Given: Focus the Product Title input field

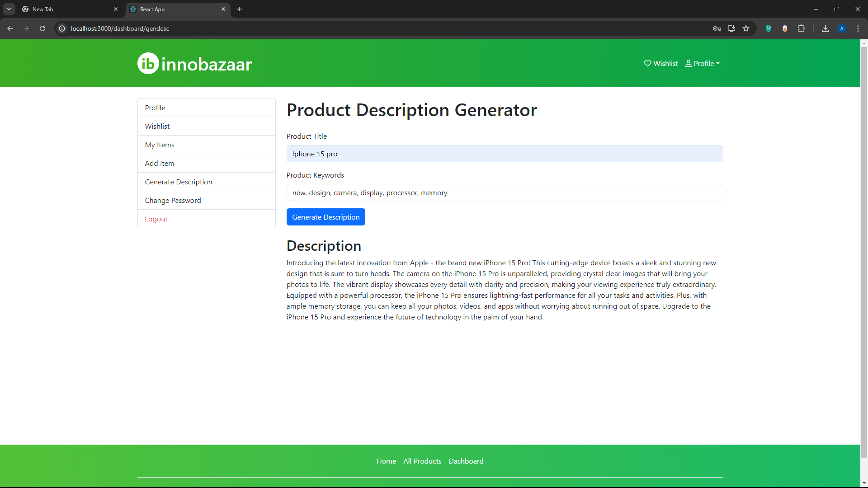Looking at the screenshot, I should pos(505,154).
